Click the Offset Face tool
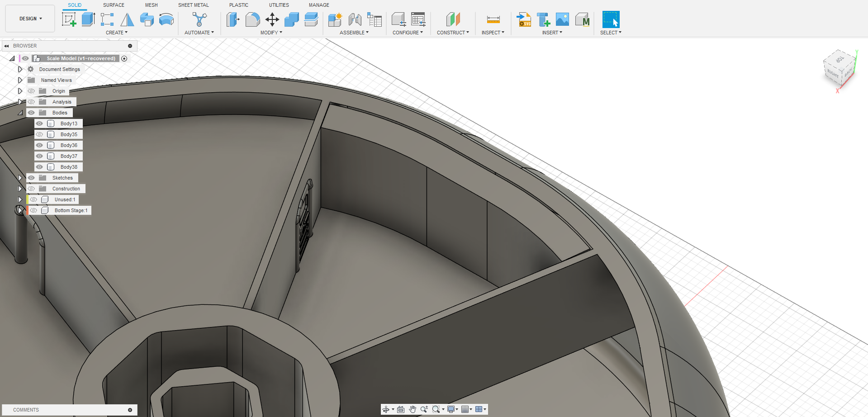This screenshot has height=417, width=868. [311, 19]
